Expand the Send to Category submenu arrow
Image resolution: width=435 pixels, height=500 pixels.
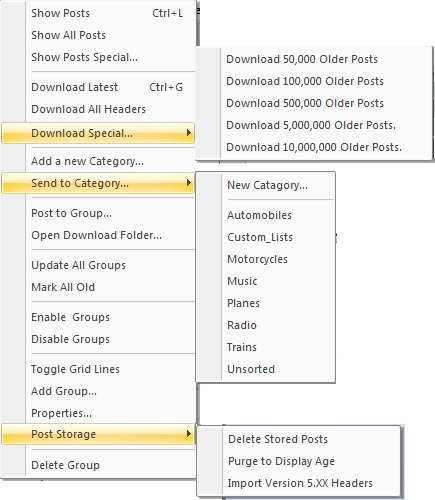click(189, 183)
